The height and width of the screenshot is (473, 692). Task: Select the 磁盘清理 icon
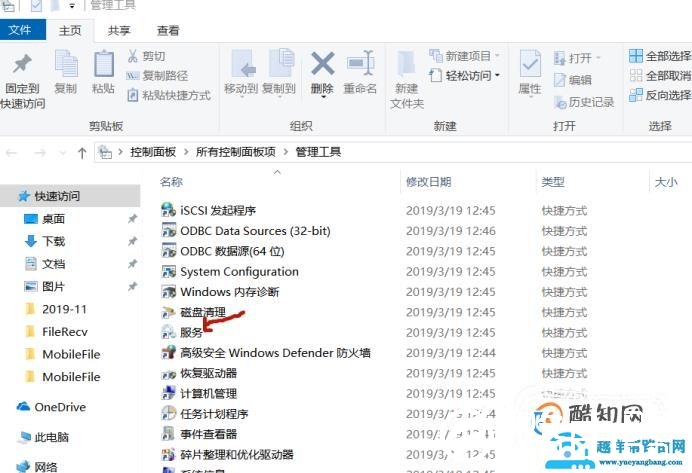(169, 312)
